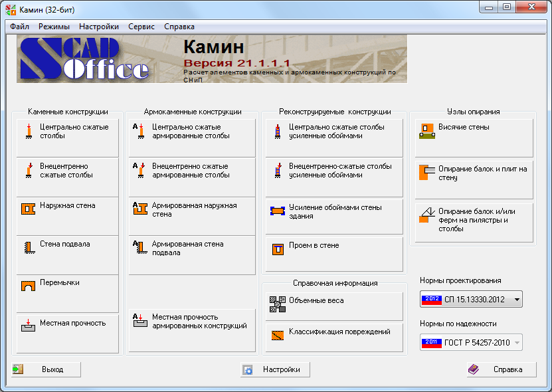Open the Сервис menu
This screenshot has height=392, width=552.
(x=141, y=26)
